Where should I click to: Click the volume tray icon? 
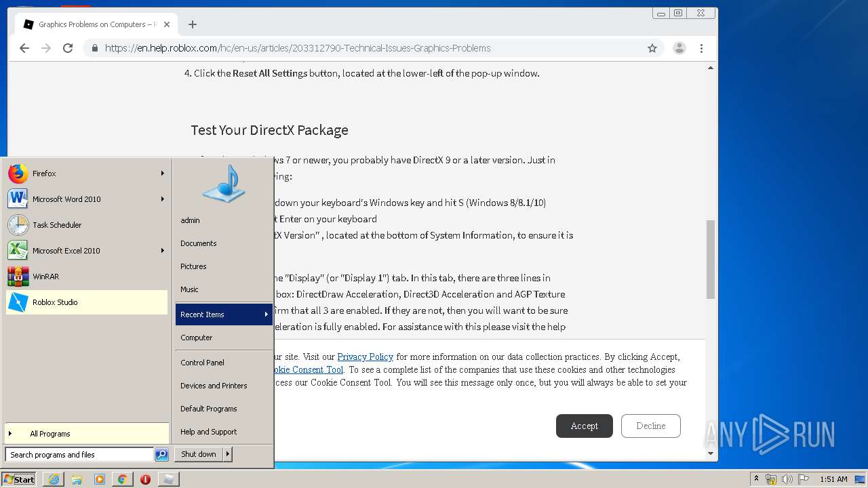coord(787,479)
